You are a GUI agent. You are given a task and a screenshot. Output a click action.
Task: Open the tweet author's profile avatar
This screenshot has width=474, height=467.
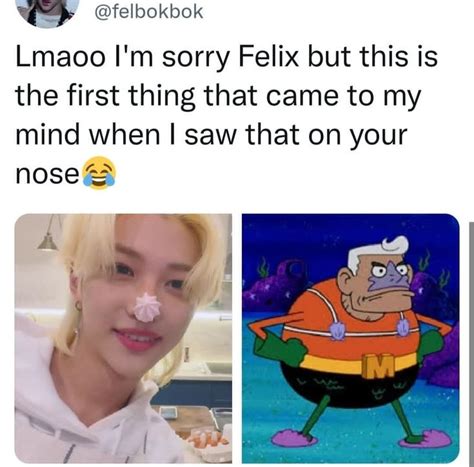[x=47, y=12]
